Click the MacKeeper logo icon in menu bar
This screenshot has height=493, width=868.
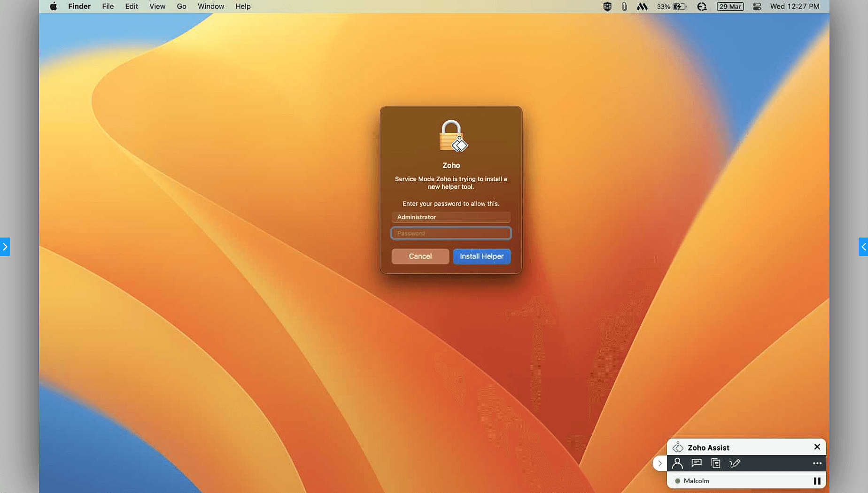[642, 7]
